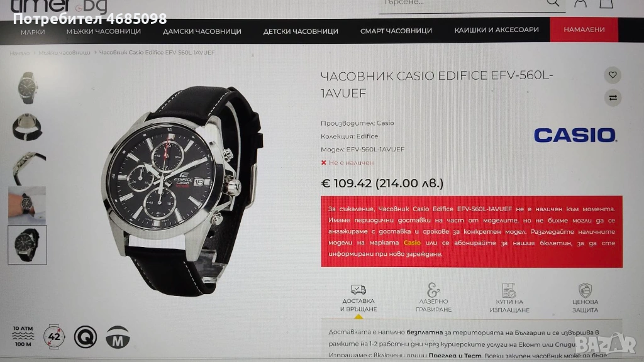Open the user account icon
The image size is (644, 362).
[x=580, y=3]
